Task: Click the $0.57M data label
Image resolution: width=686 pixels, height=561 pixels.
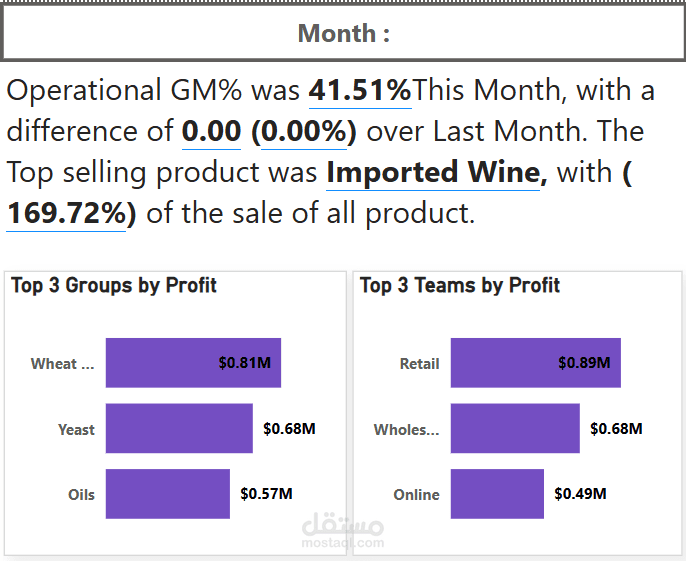Action: [x=266, y=494]
